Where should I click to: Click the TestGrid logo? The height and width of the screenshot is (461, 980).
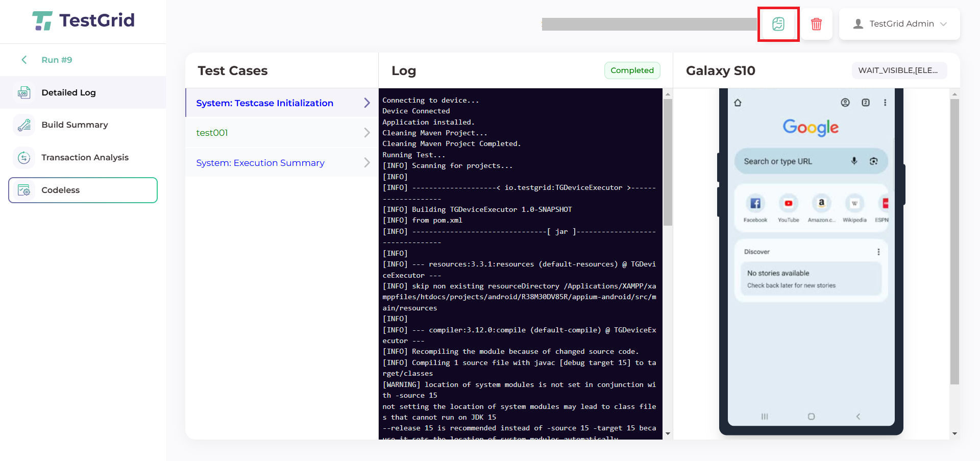[83, 20]
